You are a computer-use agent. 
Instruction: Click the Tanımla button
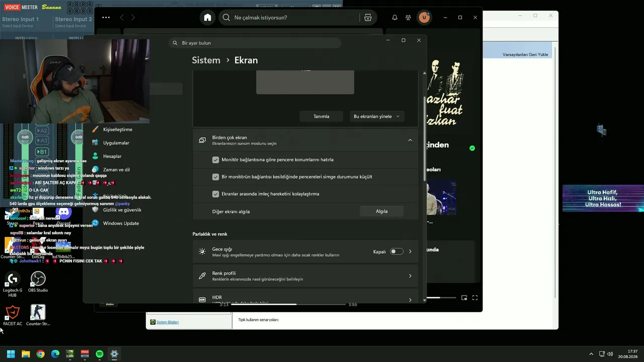[x=321, y=116]
